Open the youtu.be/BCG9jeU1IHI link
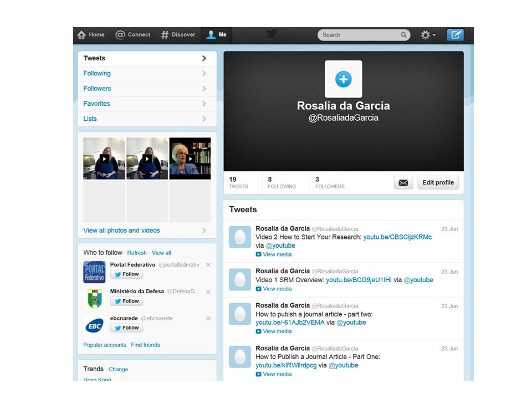The width and height of the screenshot is (532, 399). 359,280
